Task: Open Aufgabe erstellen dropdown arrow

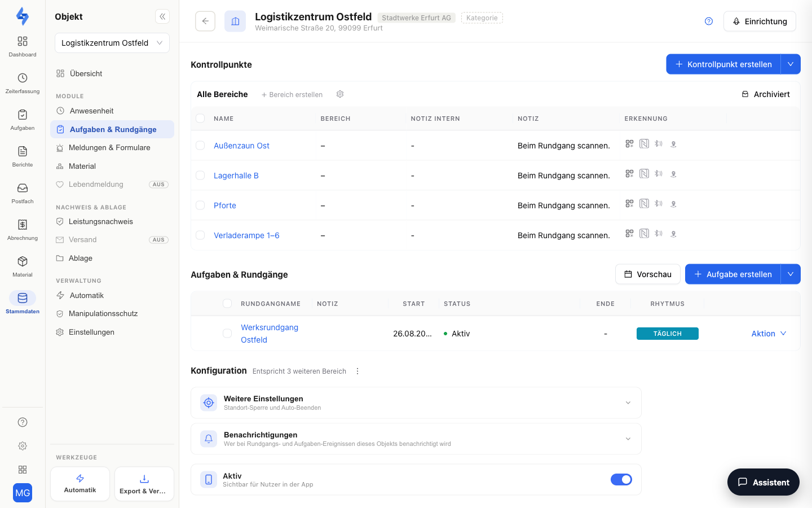Action: (791, 274)
